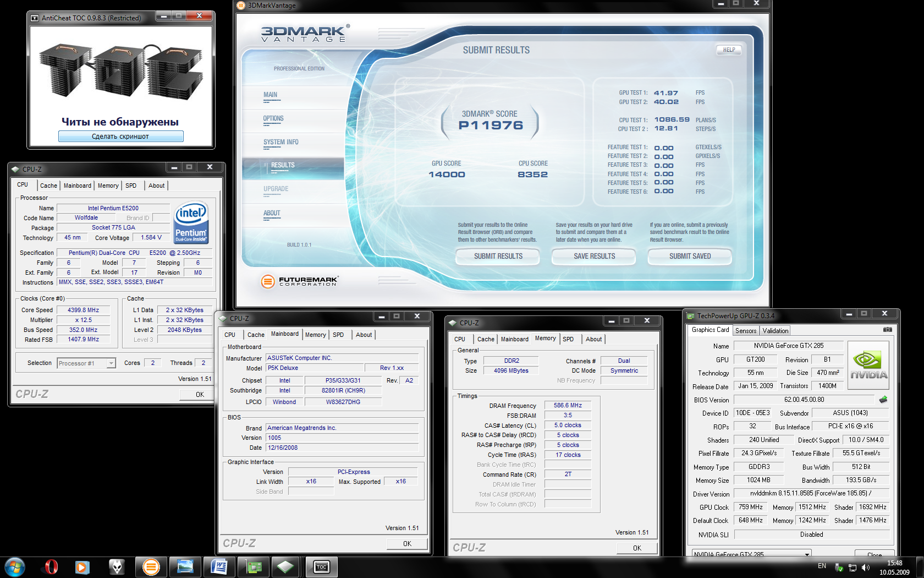Open SYSTEM INFO in the 3DMark sidebar

click(280, 142)
